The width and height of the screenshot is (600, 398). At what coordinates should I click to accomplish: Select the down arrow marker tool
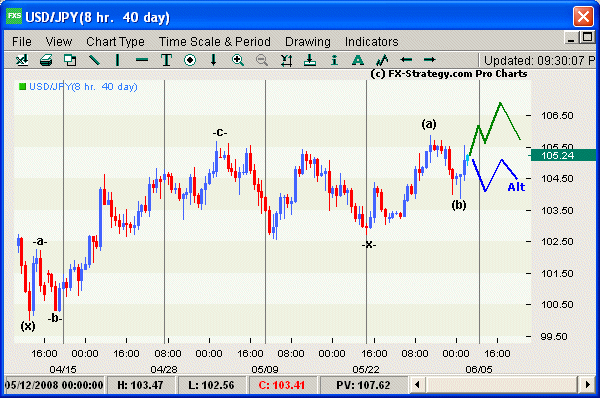tap(214, 60)
